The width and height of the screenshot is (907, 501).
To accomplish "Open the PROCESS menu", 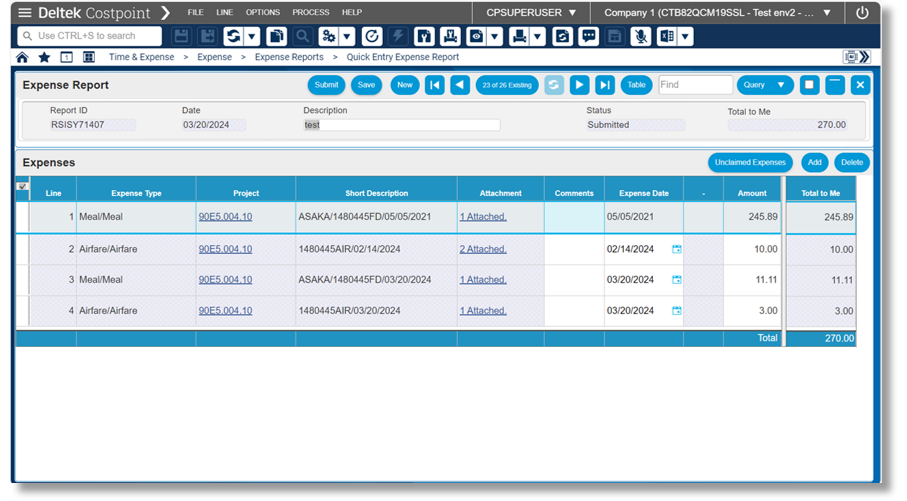I will point(311,13).
